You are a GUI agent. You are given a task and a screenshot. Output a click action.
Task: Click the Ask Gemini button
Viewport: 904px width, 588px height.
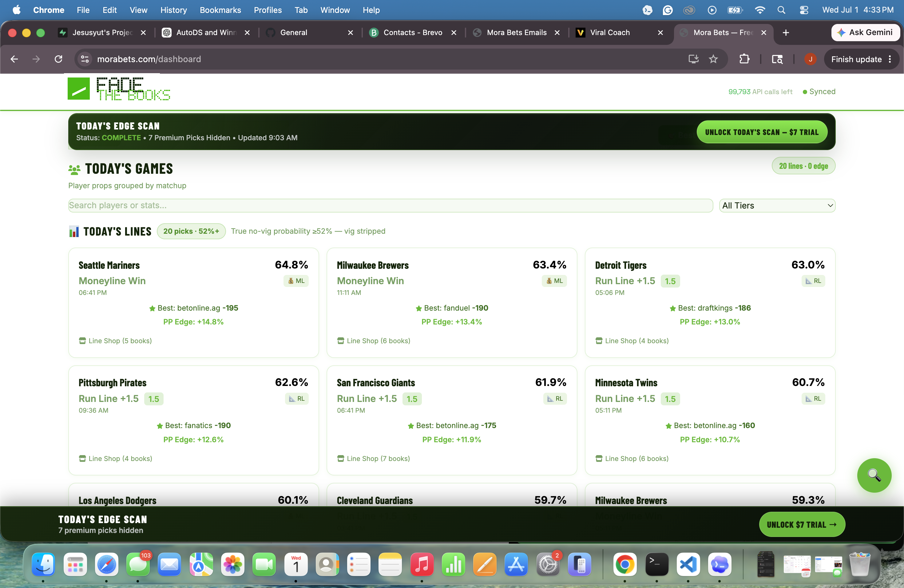tap(865, 33)
